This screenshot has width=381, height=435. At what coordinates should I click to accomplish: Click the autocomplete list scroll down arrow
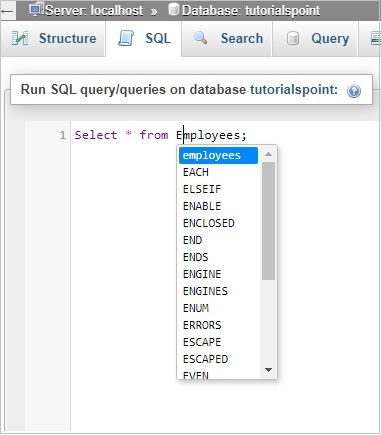click(x=268, y=370)
